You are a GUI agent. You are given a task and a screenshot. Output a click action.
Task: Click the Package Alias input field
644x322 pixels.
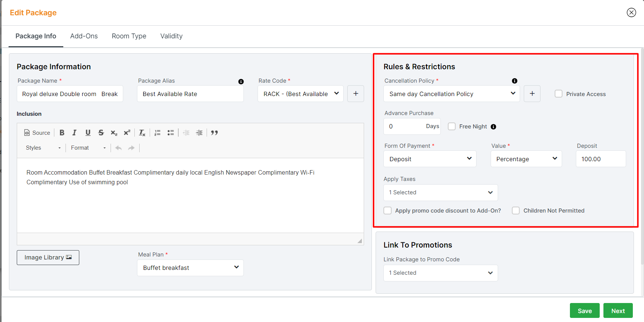190,94
